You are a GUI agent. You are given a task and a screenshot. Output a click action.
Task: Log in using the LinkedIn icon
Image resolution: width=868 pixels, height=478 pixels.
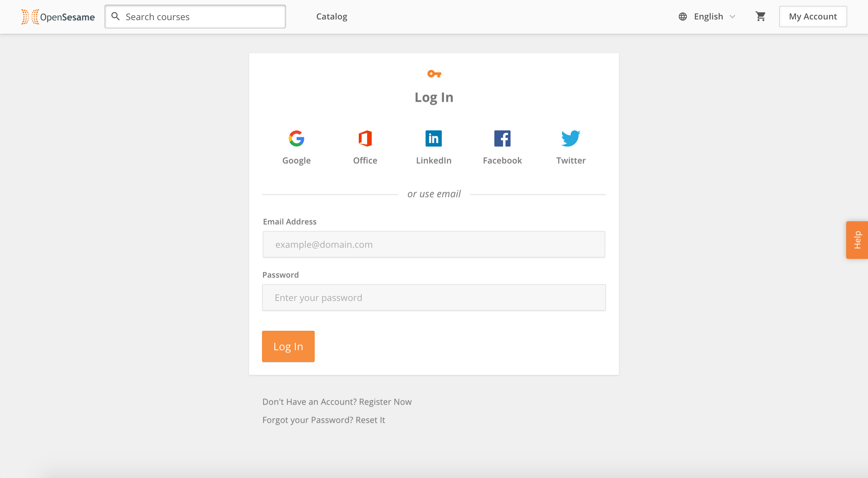point(434,138)
